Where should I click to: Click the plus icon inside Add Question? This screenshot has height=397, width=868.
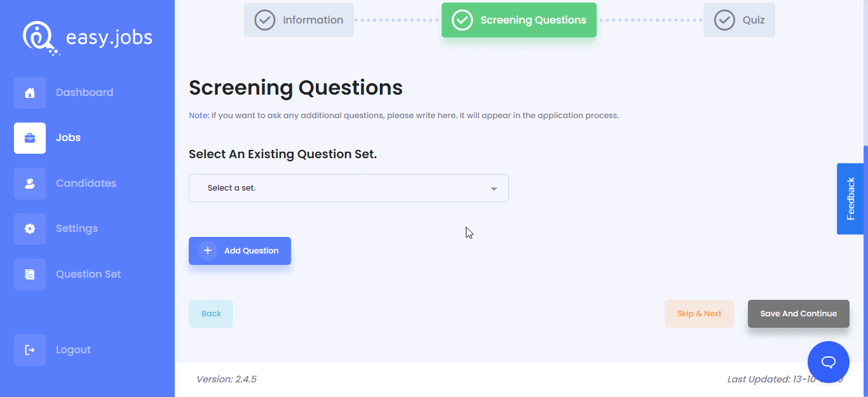point(207,250)
